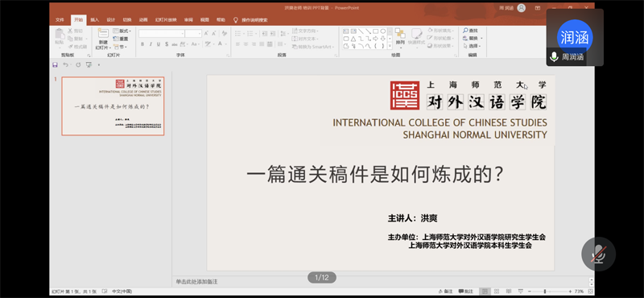Image resolution: width=644 pixels, height=298 pixels.
Task: Toggle Bold formatting
Action: pyautogui.click(x=142, y=44)
